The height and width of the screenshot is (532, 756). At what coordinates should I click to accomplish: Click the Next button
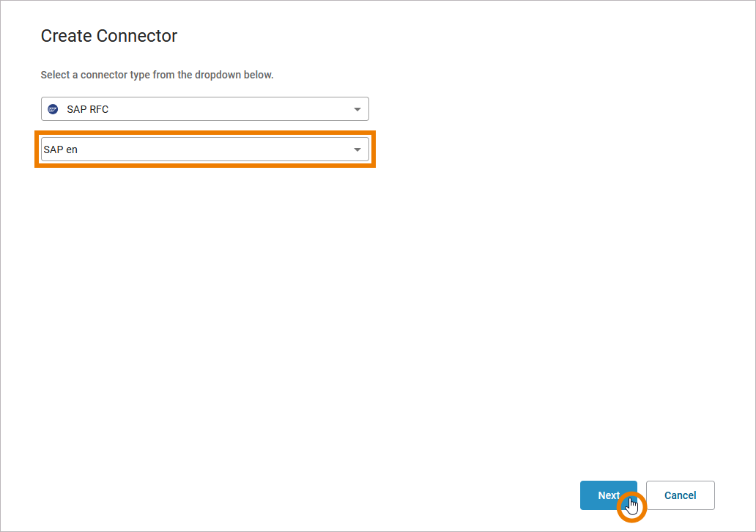coord(608,495)
